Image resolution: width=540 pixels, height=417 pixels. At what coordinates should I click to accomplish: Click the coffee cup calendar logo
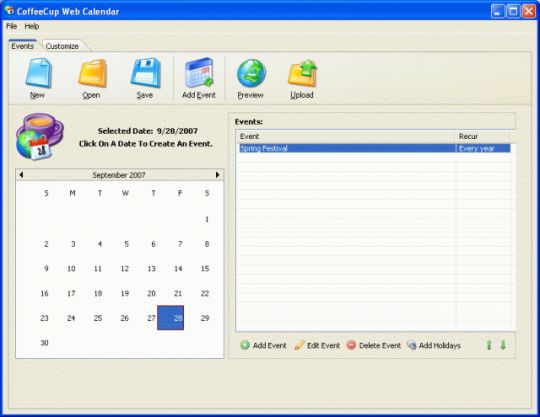pyautogui.click(x=39, y=137)
